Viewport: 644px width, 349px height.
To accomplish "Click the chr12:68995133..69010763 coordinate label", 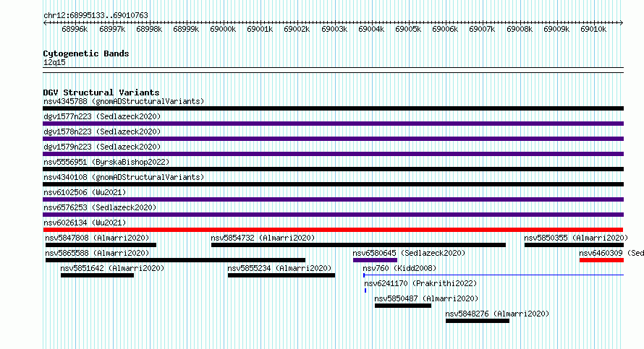I will point(96,15).
